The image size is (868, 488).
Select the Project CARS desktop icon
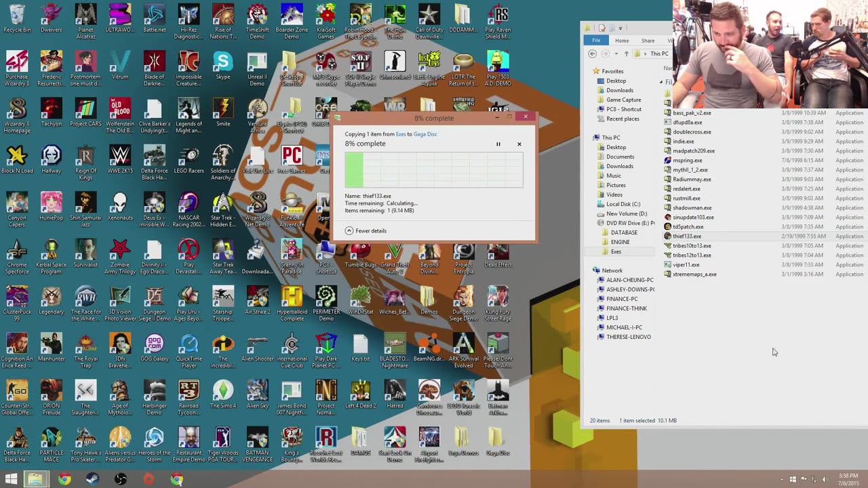86,112
